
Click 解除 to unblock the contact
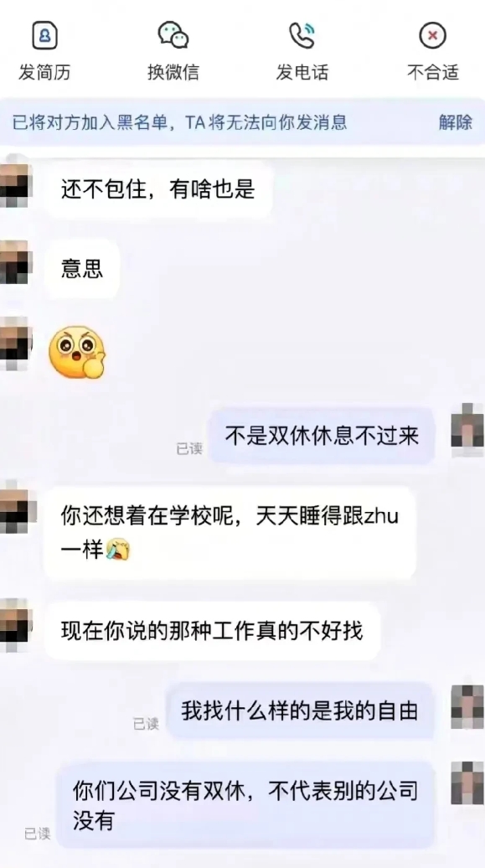(x=456, y=121)
